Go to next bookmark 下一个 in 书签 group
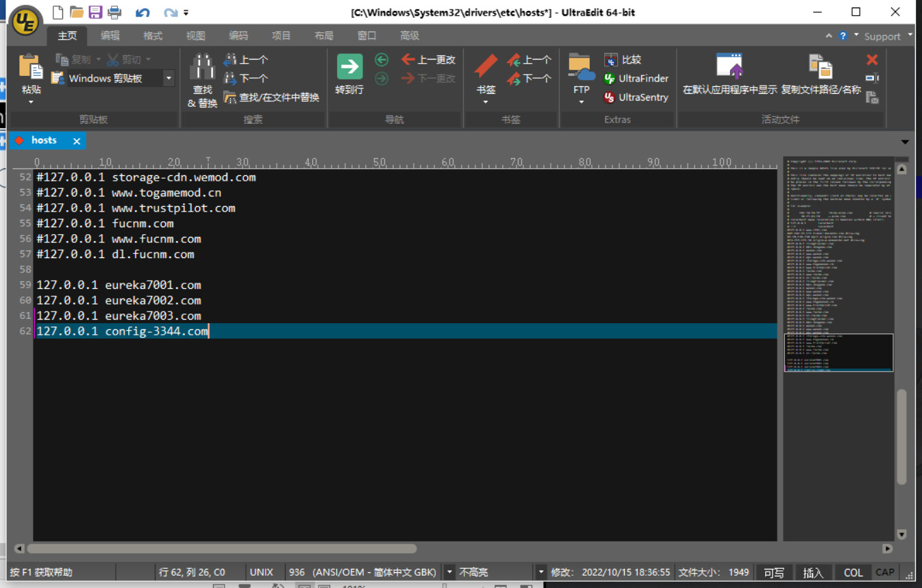This screenshot has height=588, width=922. (529, 78)
